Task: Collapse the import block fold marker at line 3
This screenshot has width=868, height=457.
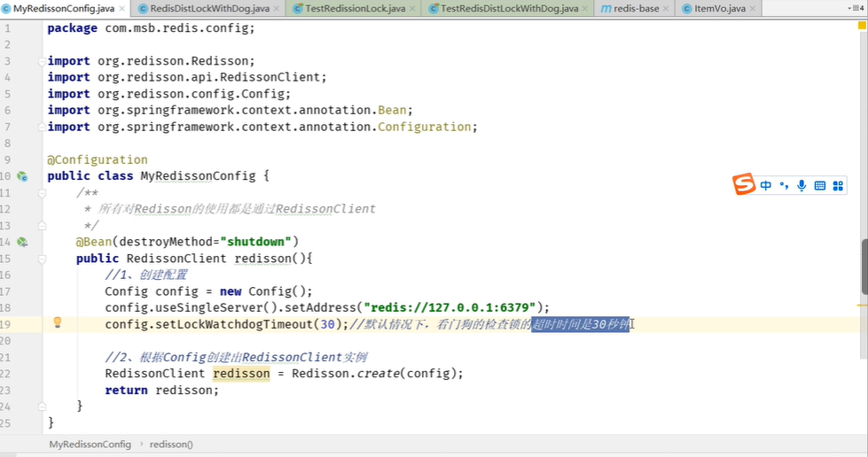Action: 42,61
